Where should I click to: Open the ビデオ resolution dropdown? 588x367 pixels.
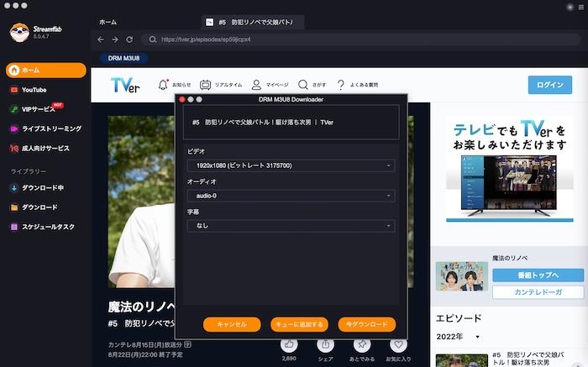[x=291, y=165]
